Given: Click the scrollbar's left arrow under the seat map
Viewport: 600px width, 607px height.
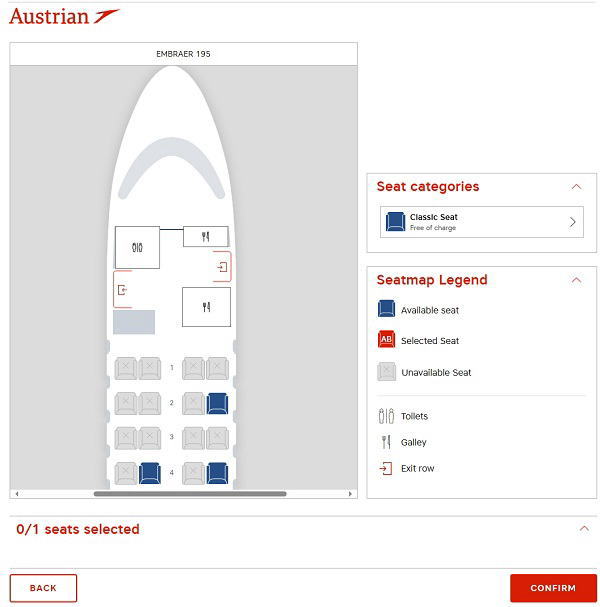Looking at the screenshot, I should pos(16,494).
